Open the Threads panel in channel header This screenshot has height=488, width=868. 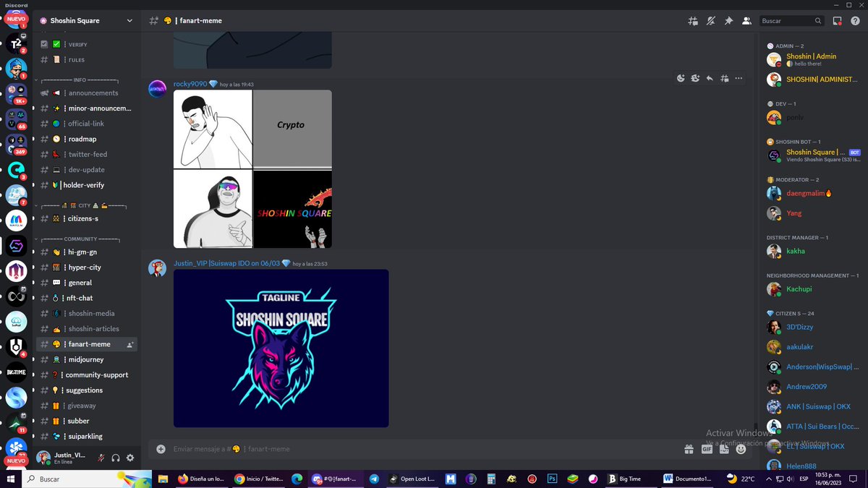(x=692, y=21)
